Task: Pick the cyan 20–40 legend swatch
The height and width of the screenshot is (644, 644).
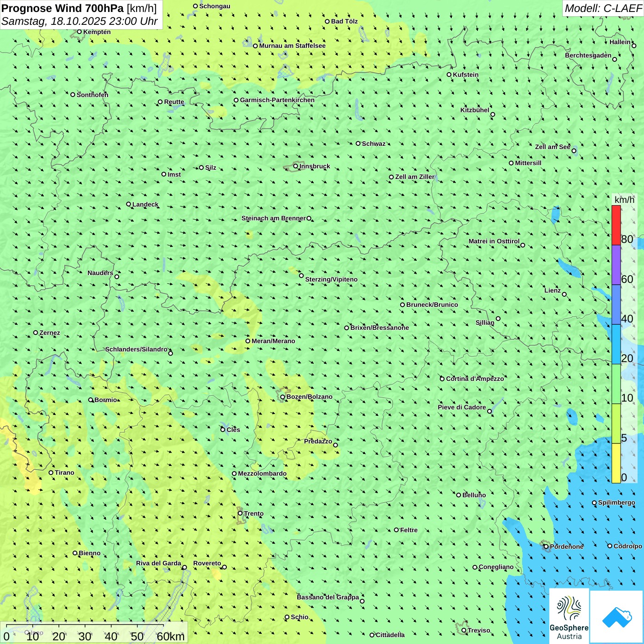Action: 616,345
